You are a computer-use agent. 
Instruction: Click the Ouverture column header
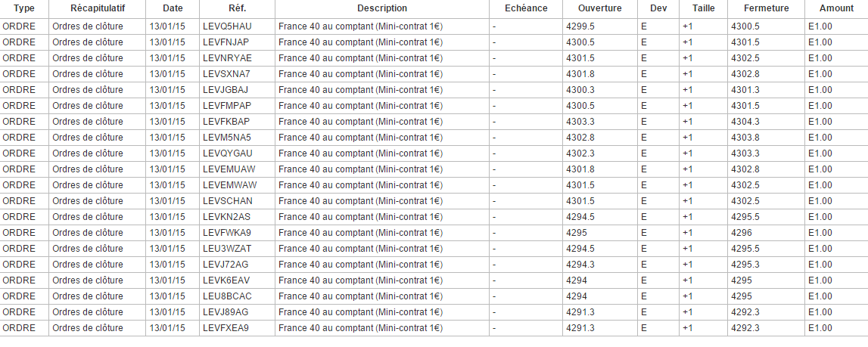[599, 8]
